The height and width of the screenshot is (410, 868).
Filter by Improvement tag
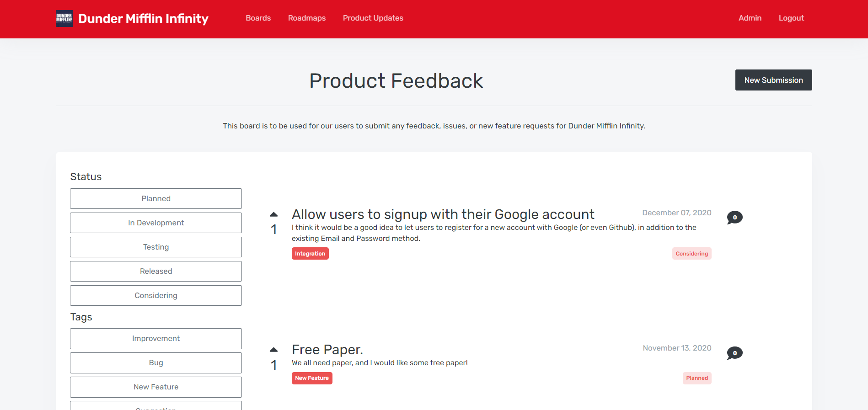click(x=156, y=338)
